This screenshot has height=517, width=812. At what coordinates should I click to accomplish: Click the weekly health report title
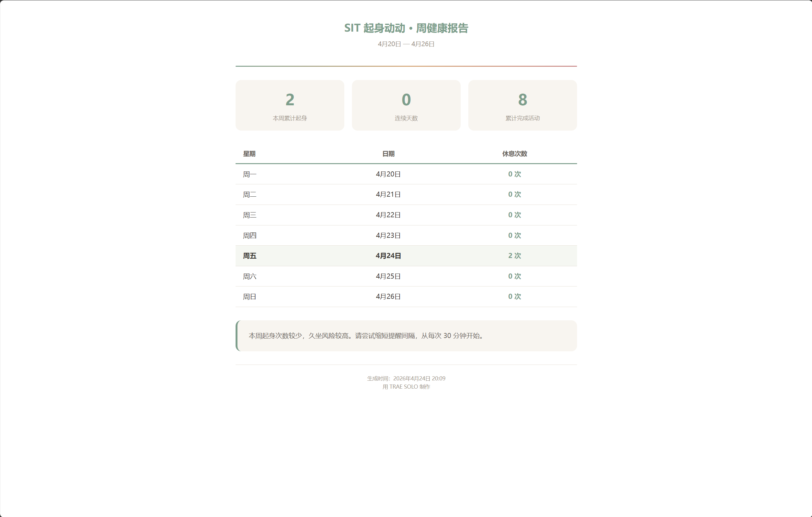406,28
